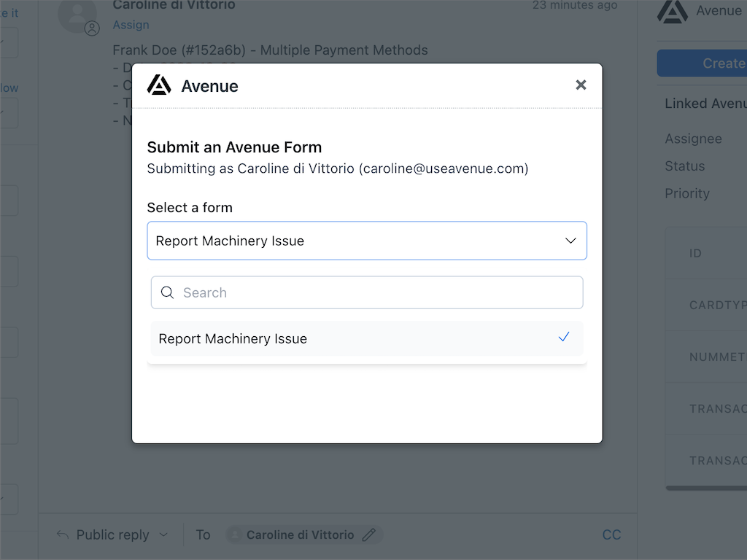Click the magnifier icon in the search box
The image size is (747, 560).
point(167,292)
